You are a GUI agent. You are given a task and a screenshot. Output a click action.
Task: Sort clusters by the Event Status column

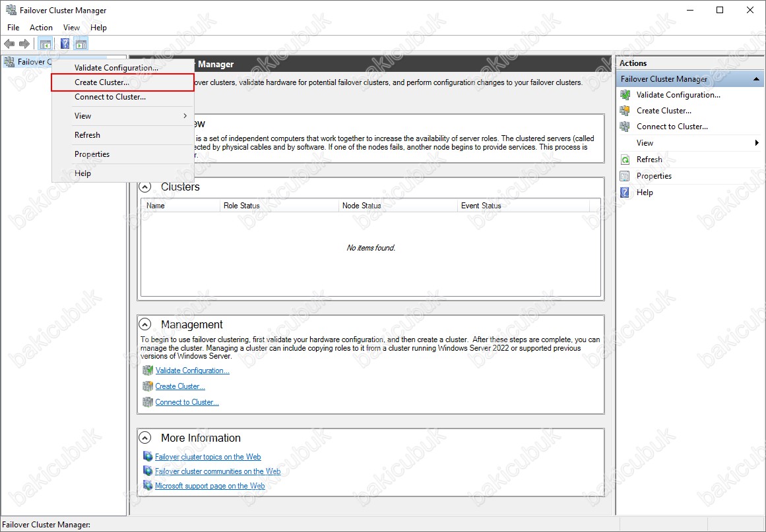523,206
